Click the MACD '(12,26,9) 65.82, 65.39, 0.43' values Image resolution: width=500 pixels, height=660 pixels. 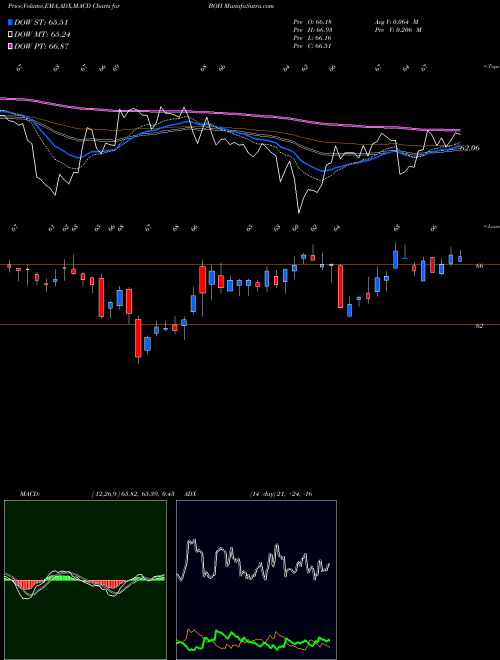tap(133, 494)
